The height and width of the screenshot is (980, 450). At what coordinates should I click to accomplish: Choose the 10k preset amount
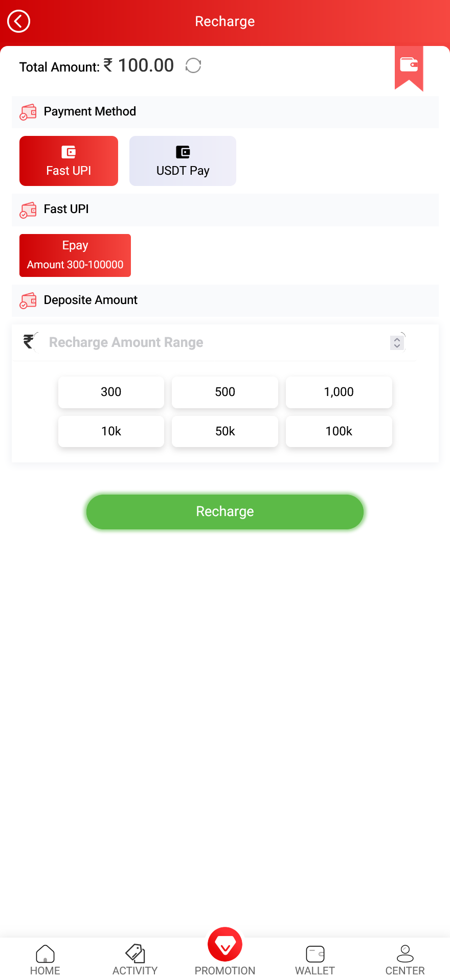pyautogui.click(x=111, y=431)
